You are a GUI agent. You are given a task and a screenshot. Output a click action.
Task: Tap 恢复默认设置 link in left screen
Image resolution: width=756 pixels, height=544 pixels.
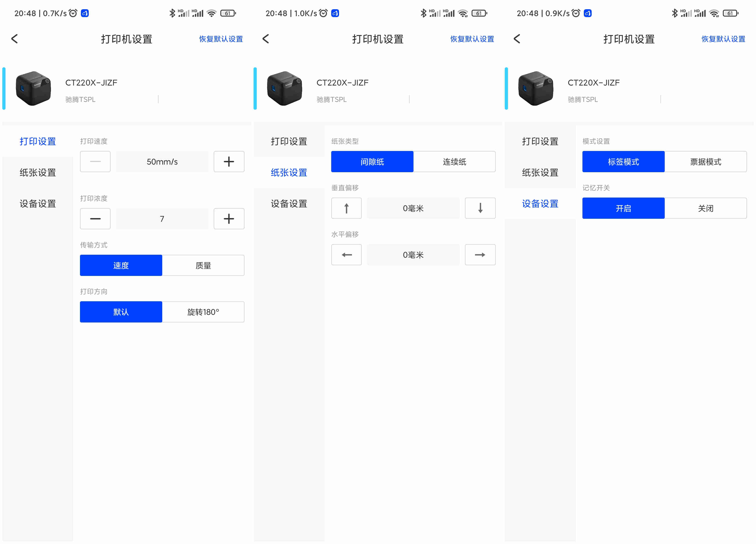tap(221, 39)
